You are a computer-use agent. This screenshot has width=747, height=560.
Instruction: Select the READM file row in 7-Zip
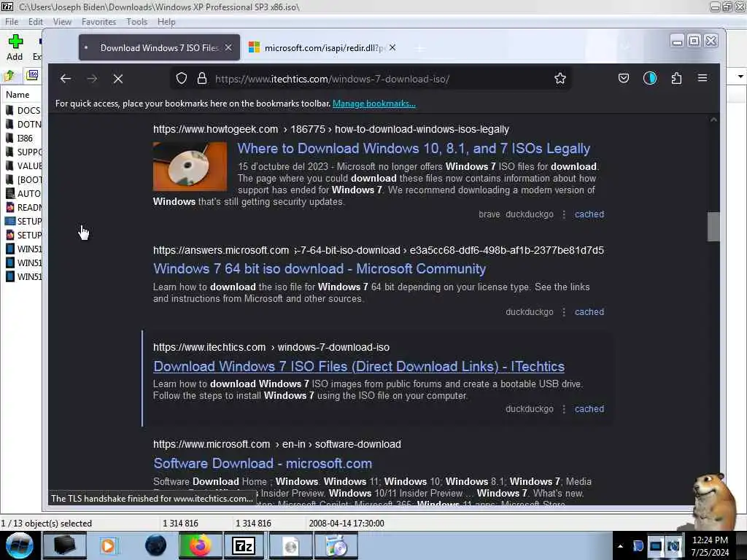click(x=23, y=207)
